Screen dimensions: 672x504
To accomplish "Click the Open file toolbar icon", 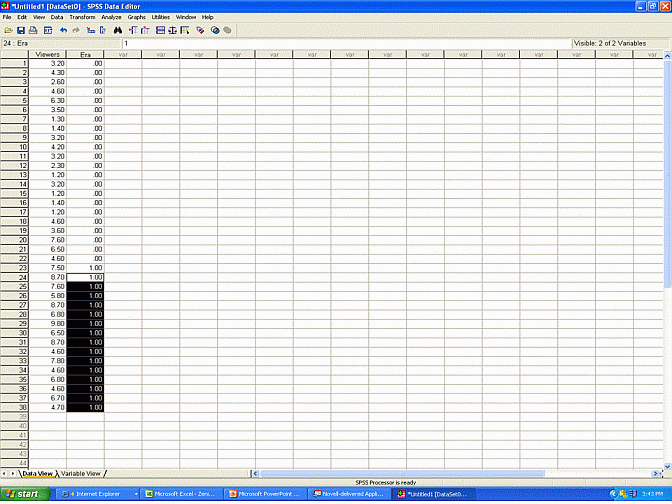I will click(x=8, y=30).
